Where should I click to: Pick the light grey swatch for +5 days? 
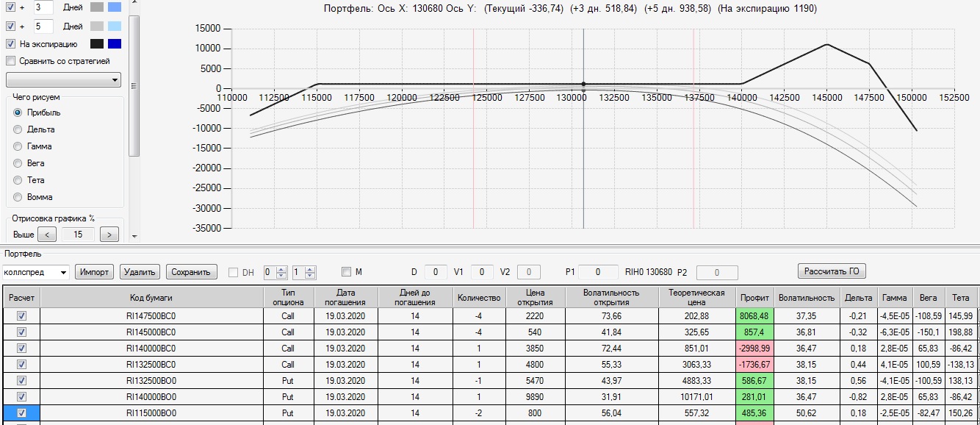pyautogui.click(x=97, y=26)
